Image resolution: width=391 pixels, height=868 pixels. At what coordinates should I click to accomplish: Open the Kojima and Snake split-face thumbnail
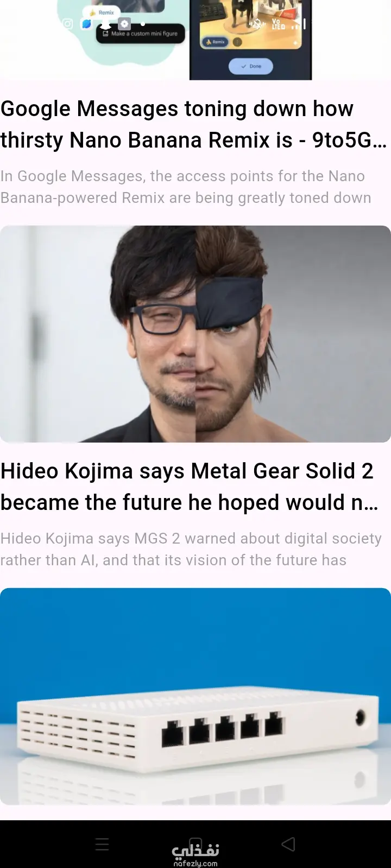coord(195,334)
